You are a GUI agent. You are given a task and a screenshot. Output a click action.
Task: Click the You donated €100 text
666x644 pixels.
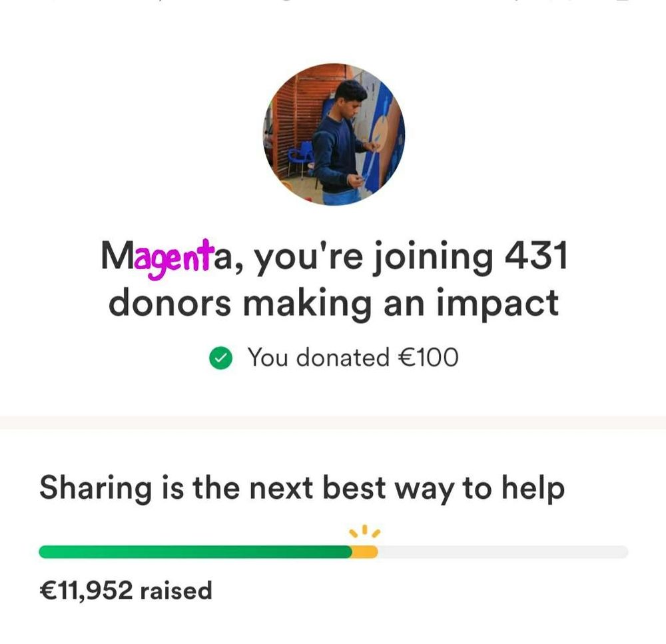point(353,357)
